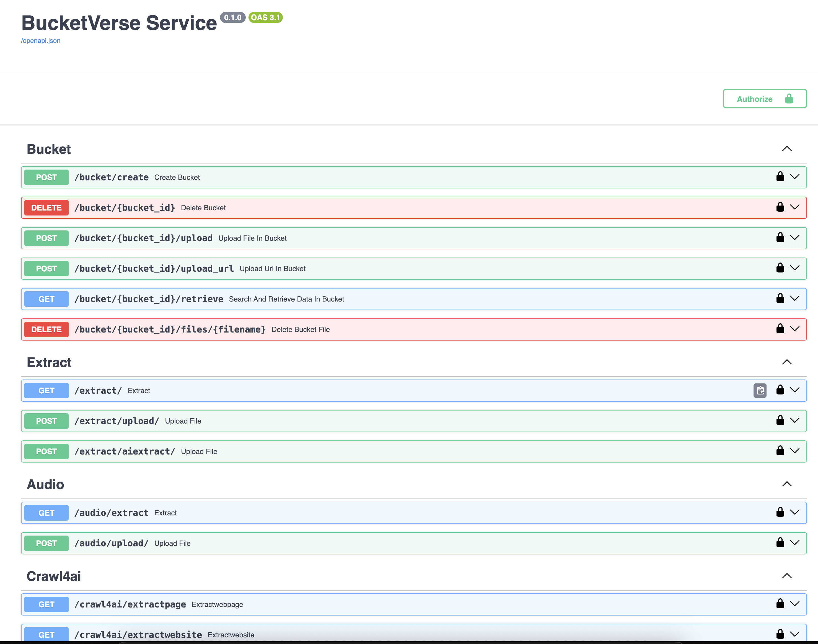818x644 pixels.
Task: Click the DELETE badge for /bucket/{bucket_id}
Action: tap(46, 208)
